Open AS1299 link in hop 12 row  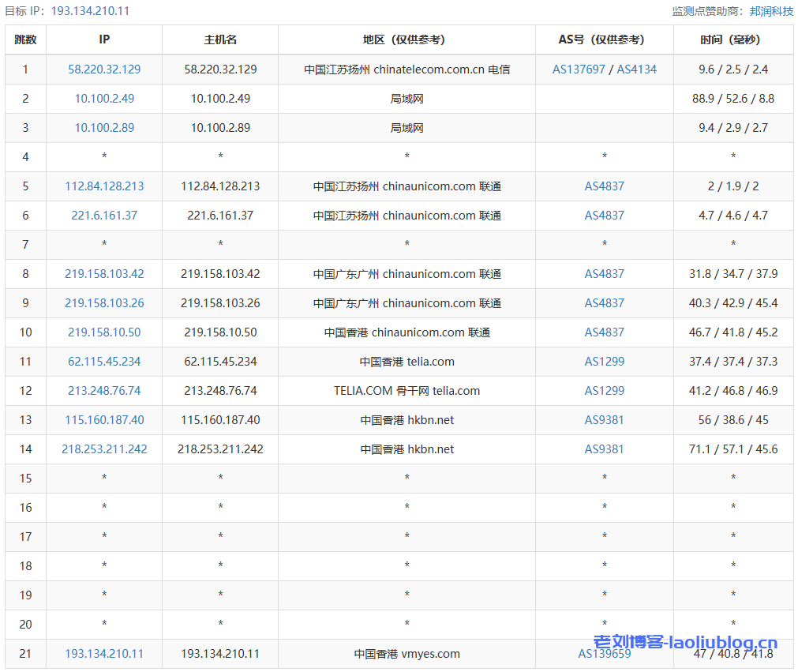pyautogui.click(x=604, y=391)
